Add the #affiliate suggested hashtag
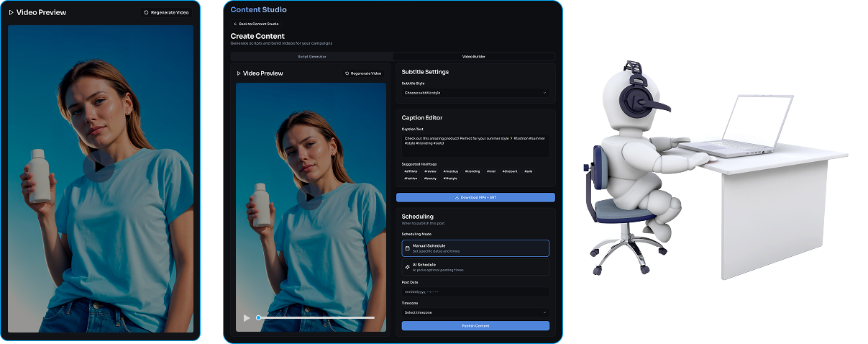868x344 pixels. coord(411,171)
